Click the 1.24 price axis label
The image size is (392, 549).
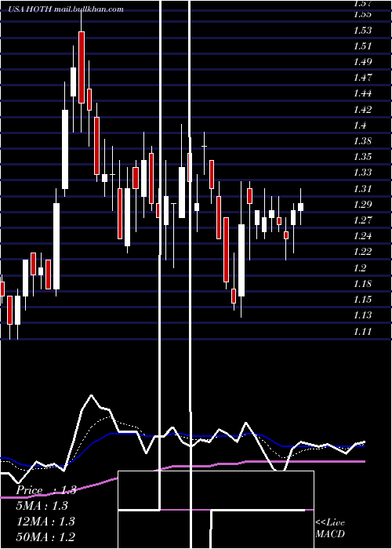[362, 235]
